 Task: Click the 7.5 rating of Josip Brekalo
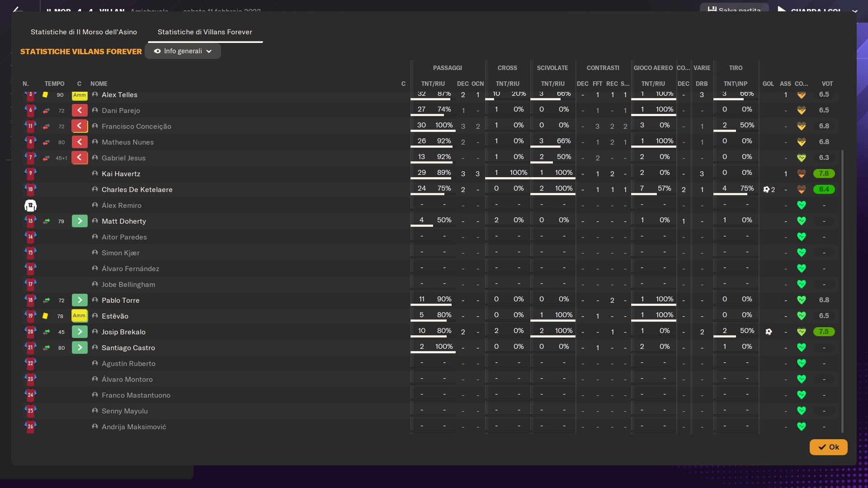coord(824,332)
